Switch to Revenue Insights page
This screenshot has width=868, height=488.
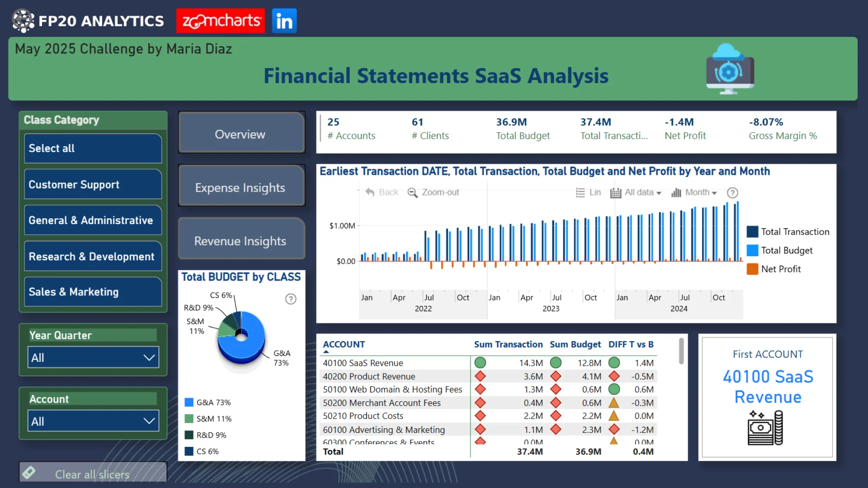[241, 240]
